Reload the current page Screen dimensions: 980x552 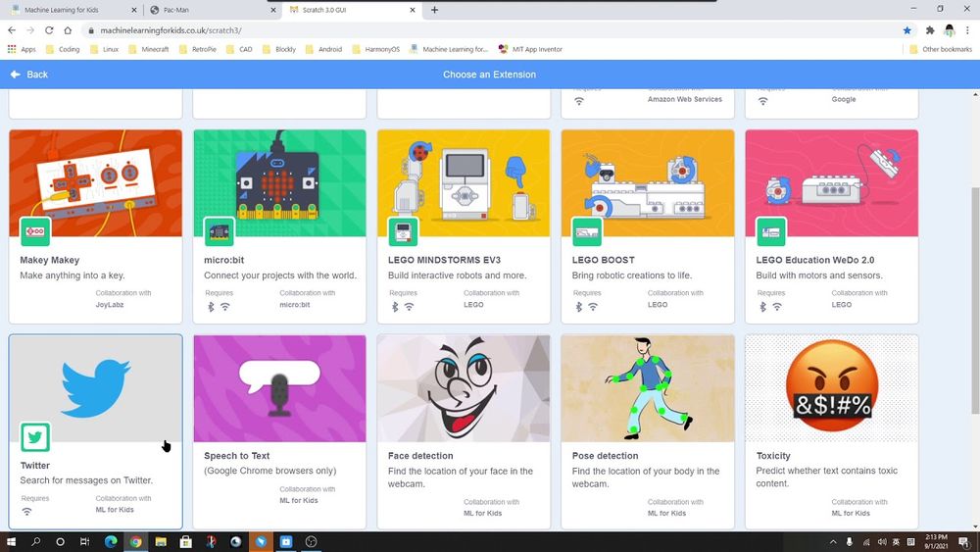pyautogui.click(x=49, y=30)
